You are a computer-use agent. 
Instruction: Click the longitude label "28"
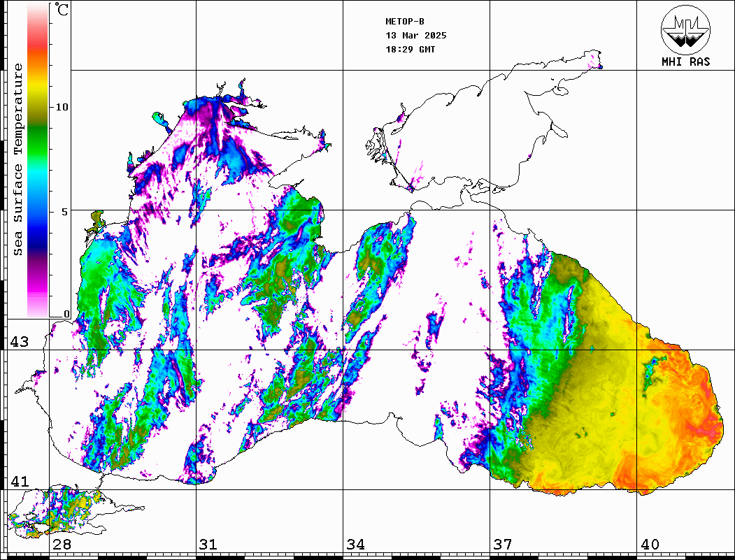(62, 545)
